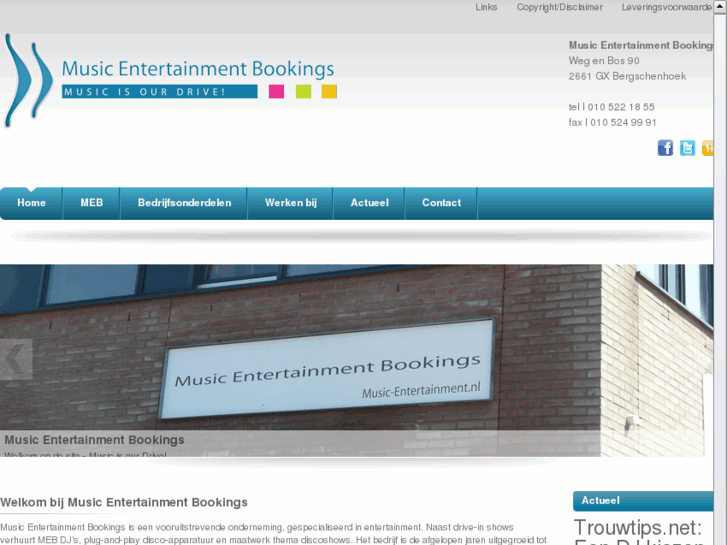Click scrollbar up arrow at top
Viewport: 727px width, 545px height.
coord(720,7)
